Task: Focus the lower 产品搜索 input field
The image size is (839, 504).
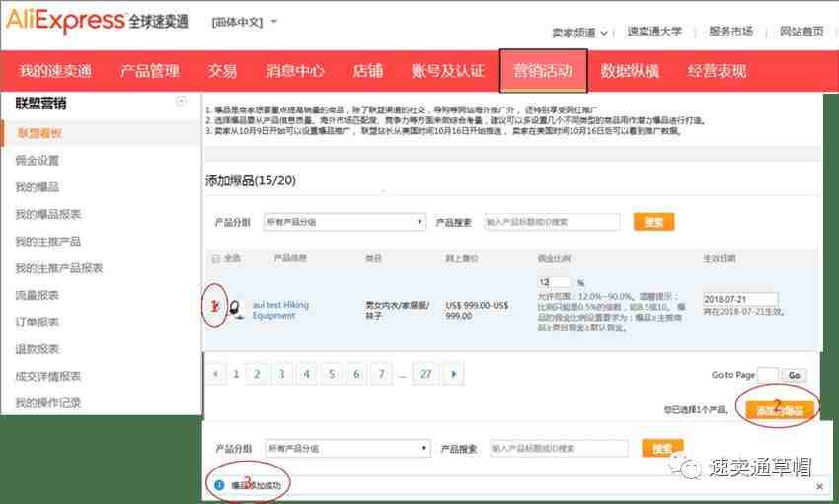Action: pos(559,448)
